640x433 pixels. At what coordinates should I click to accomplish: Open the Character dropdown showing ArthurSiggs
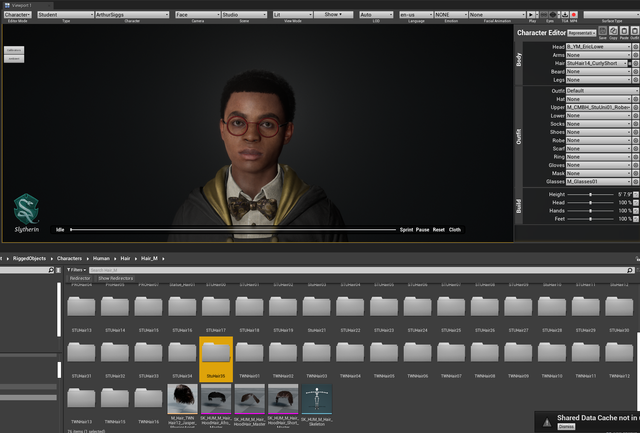click(x=132, y=15)
